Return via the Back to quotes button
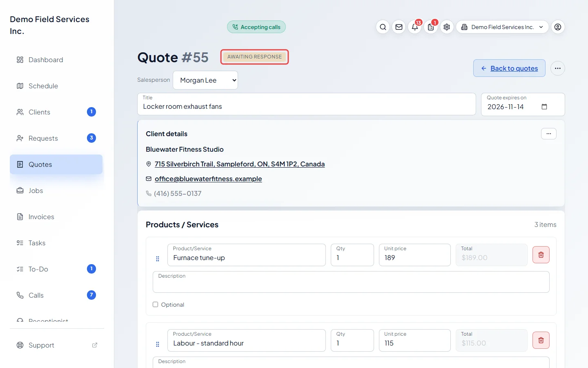The height and width of the screenshot is (368, 588). 509,68
